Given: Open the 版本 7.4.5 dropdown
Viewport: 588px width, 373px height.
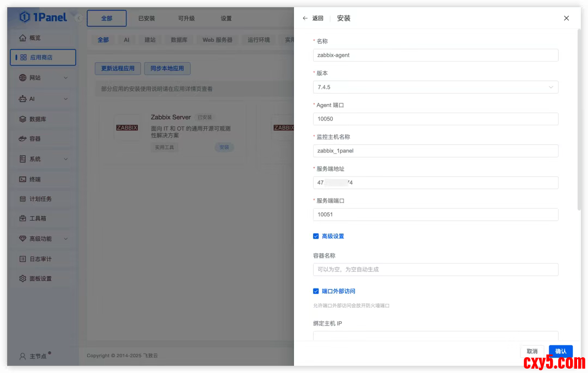Looking at the screenshot, I should tap(436, 87).
